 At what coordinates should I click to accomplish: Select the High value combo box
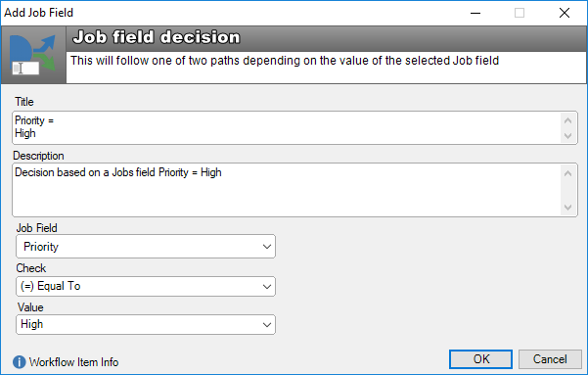pyautogui.click(x=146, y=325)
